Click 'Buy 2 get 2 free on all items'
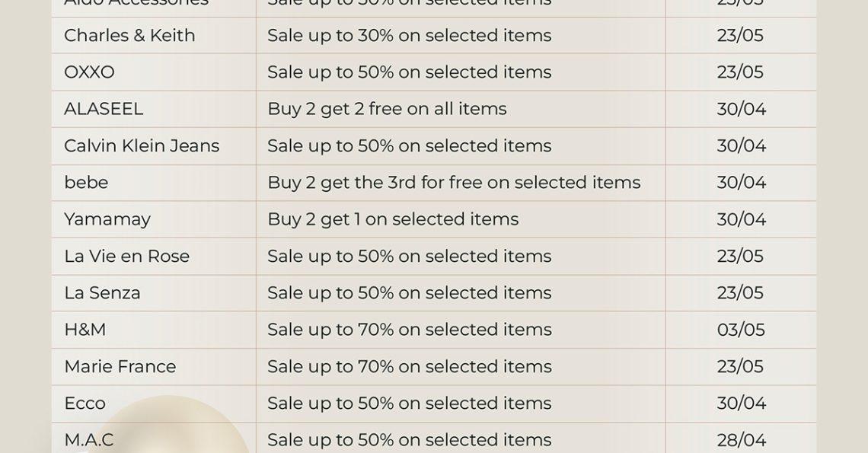This screenshot has width=868, height=453. (x=387, y=109)
